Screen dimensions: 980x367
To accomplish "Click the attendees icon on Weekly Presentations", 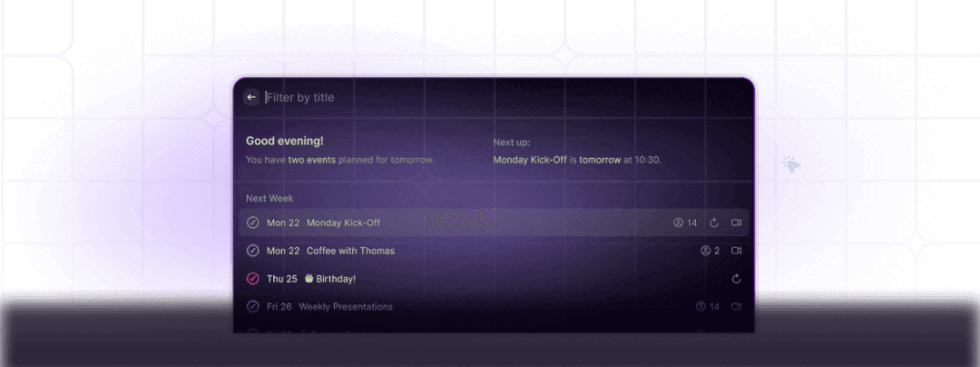I will pos(700,307).
